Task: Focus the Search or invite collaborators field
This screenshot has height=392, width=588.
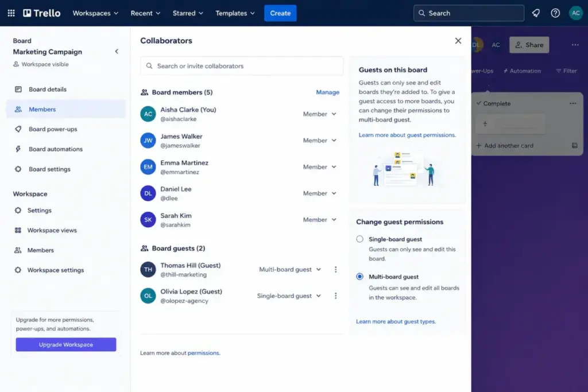Action: [x=242, y=66]
